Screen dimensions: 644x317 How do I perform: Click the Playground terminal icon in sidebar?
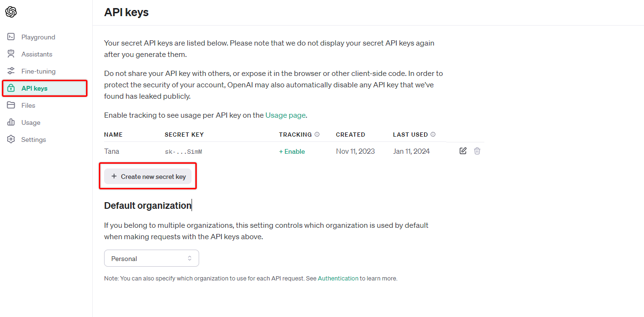(11, 37)
